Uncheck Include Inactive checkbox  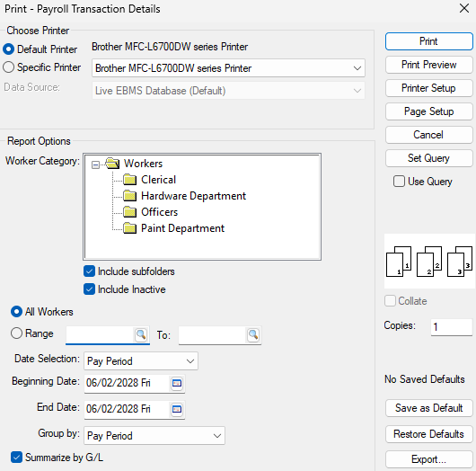coord(89,289)
